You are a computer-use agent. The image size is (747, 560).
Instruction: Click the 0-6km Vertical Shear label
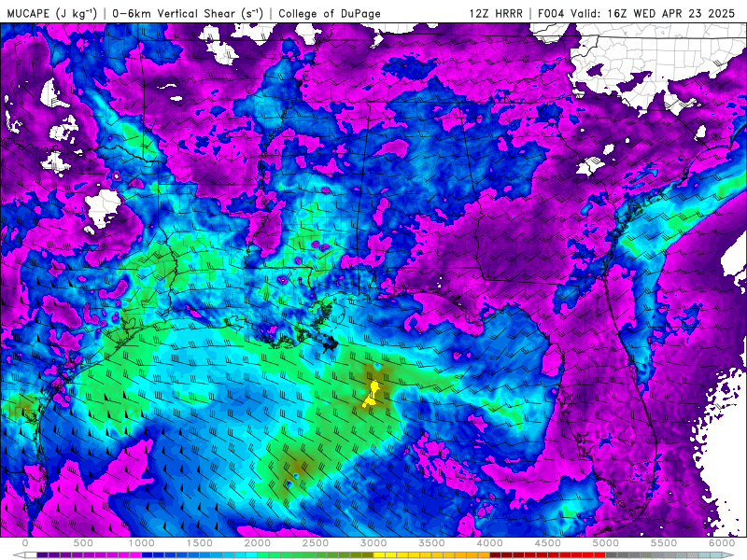188,13
